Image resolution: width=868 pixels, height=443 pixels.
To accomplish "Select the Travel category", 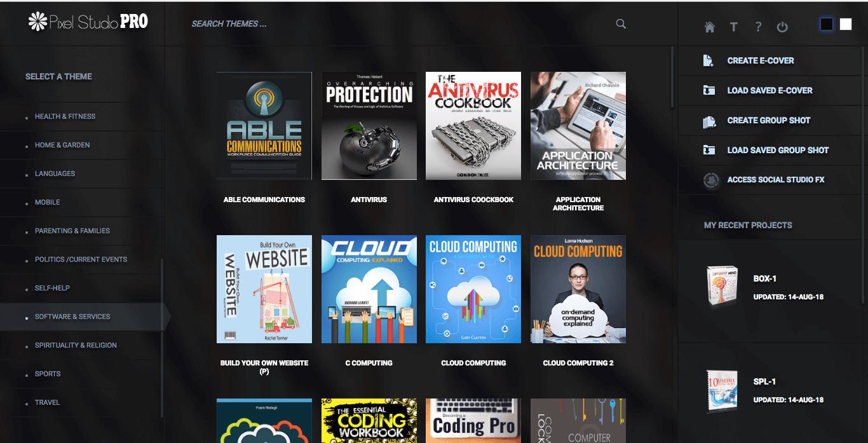I will point(47,402).
